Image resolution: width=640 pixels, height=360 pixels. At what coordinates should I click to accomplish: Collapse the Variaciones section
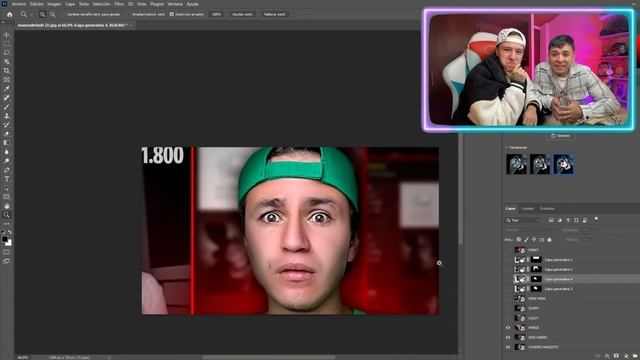coord(507,147)
